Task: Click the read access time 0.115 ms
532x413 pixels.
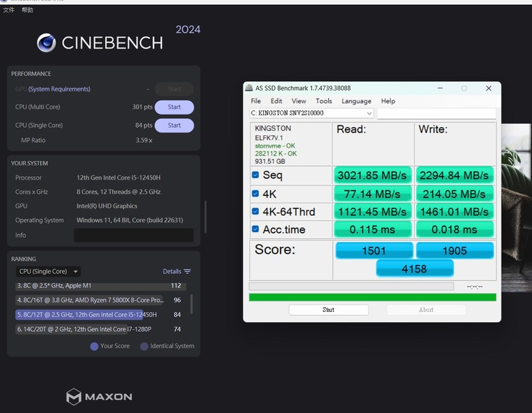Action: [x=372, y=229]
